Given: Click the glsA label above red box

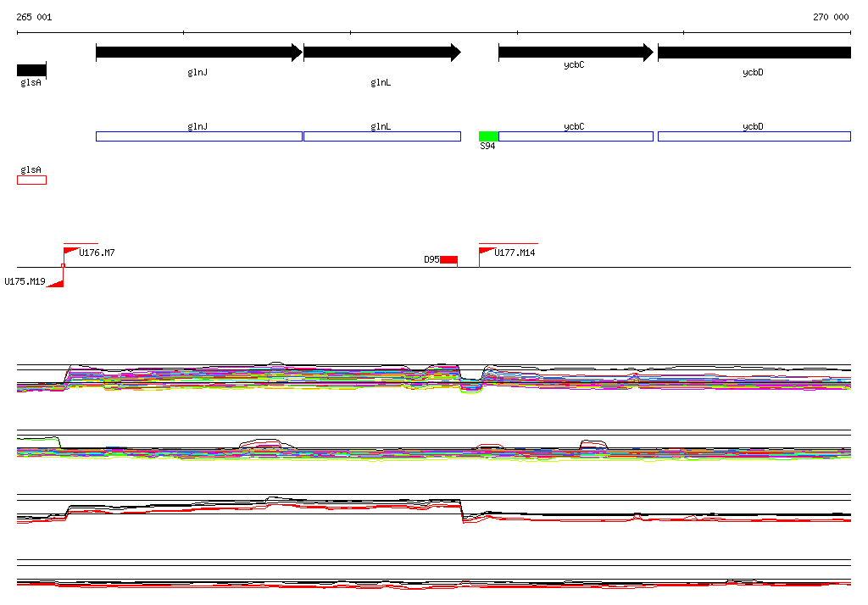Looking at the screenshot, I should tap(31, 170).
